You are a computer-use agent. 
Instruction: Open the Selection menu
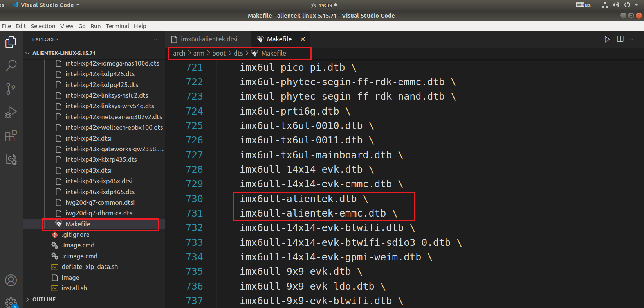point(43,26)
